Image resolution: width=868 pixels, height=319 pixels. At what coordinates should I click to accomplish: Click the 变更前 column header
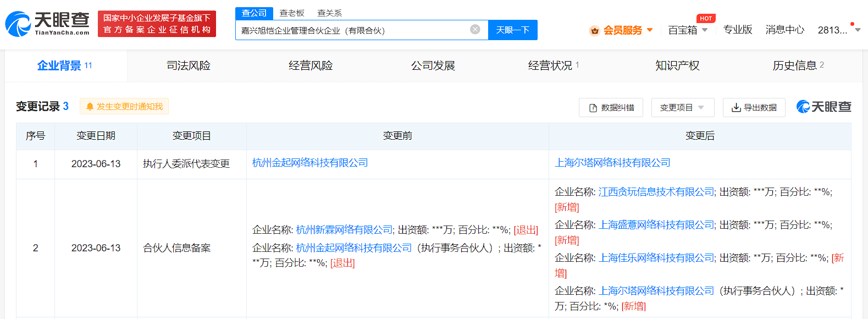pos(397,136)
